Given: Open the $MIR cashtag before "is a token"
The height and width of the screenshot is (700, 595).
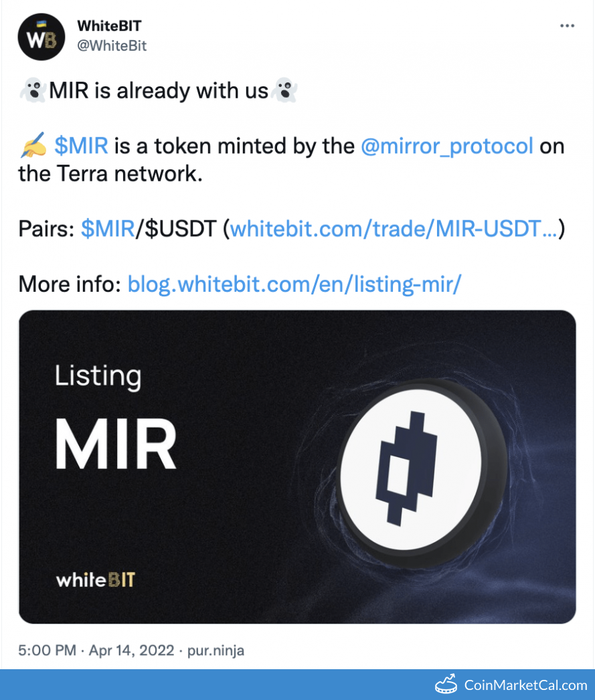Looking at the screenshot, I should click(81, 145).
